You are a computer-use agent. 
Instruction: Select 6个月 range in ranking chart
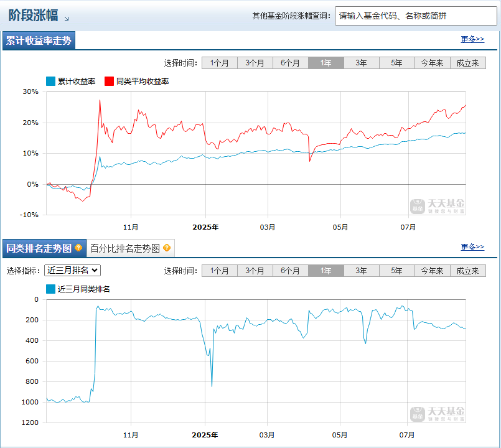[x=291, y=271]
